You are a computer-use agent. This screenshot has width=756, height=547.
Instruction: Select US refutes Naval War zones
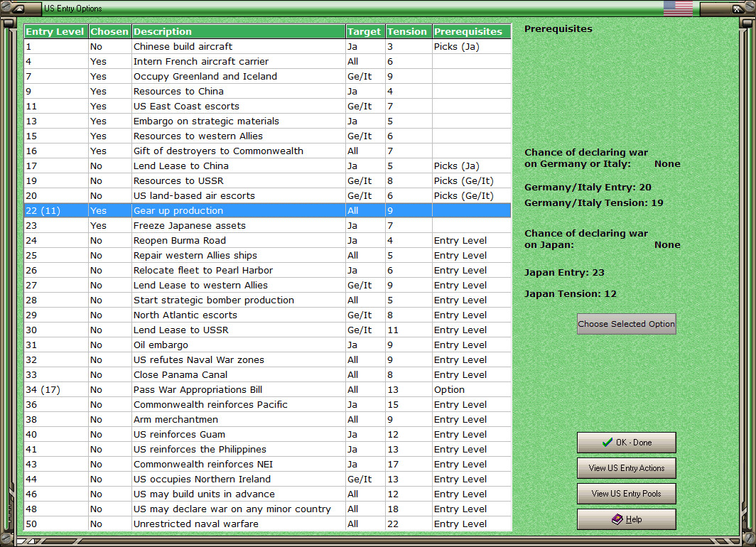(268, 360)
